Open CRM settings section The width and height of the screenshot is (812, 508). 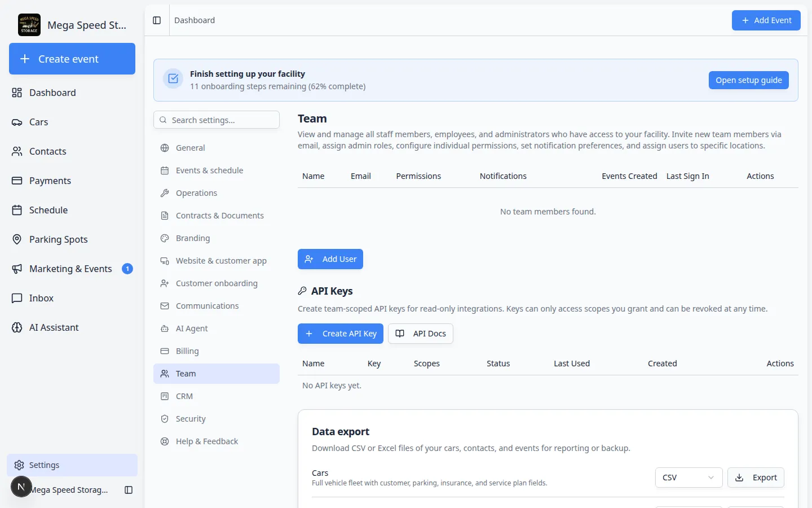pos(217,396)
